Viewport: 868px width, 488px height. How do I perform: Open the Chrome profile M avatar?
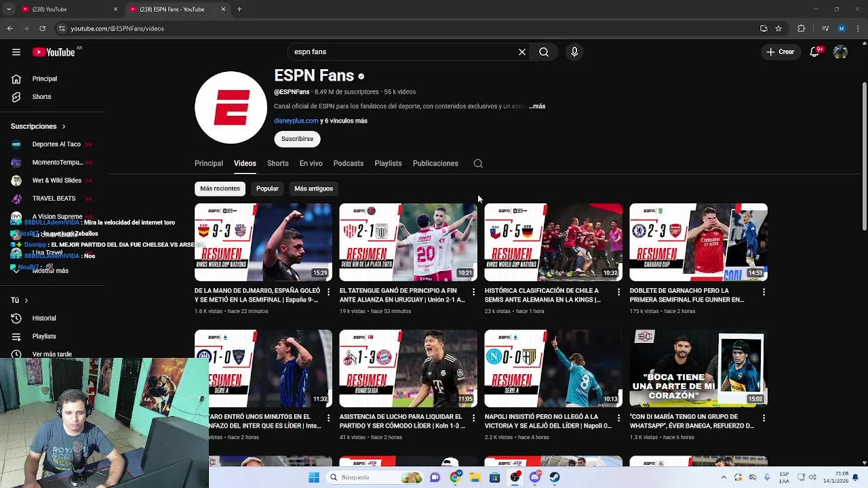(842, 28)
